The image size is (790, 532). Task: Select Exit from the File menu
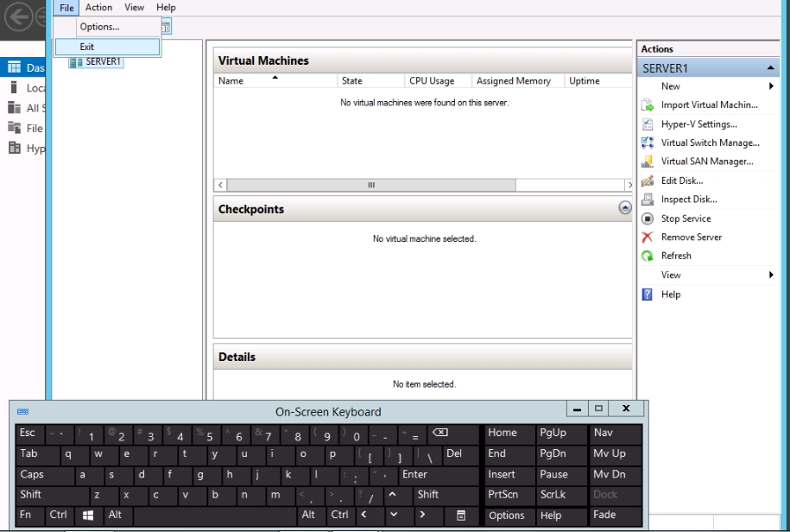pos(87,47)
